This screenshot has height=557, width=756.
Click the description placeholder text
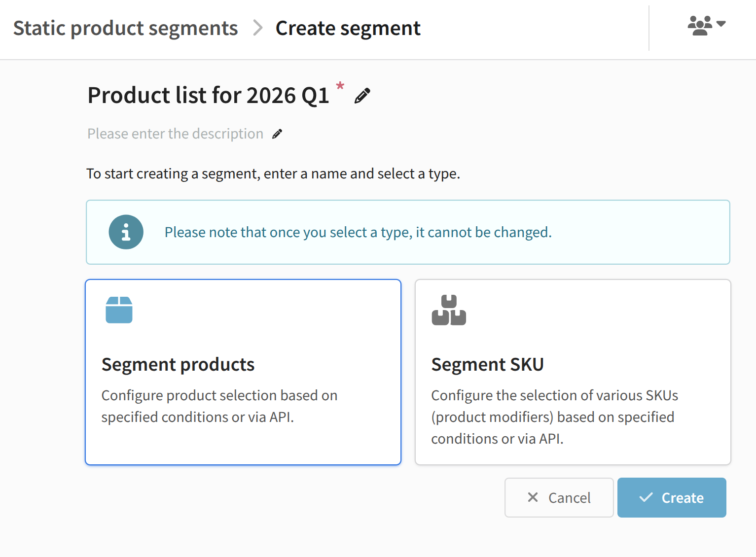[x=175, y=134]
